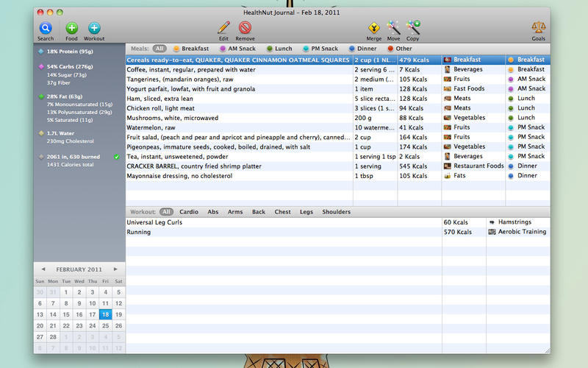This screenshot has width=588, height=368.
Task: Click the calories gray diamond icon
Action: pyautogui.click(x=41, y=157)
